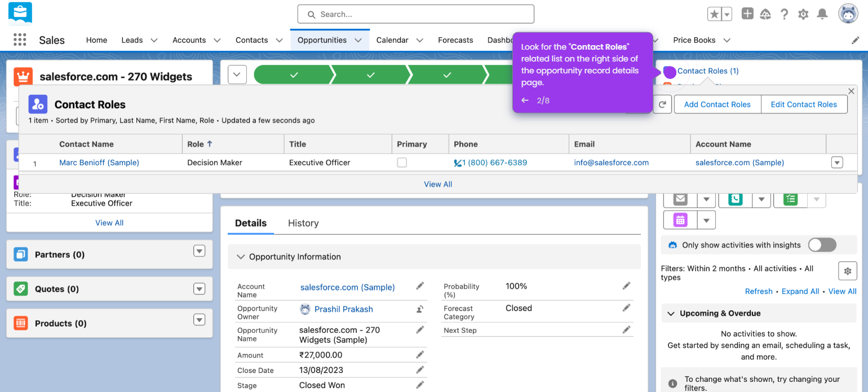Open the Email composer icon
Image resolution: width=868 pixels, height=392 pixels.
coord(679,199)
